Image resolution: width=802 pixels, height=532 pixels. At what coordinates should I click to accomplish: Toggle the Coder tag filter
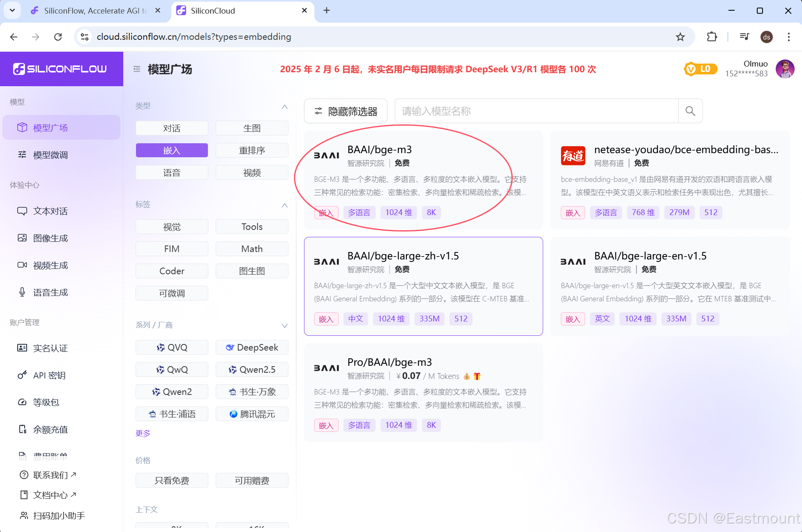pyautogui.click(x=172, y=271)
